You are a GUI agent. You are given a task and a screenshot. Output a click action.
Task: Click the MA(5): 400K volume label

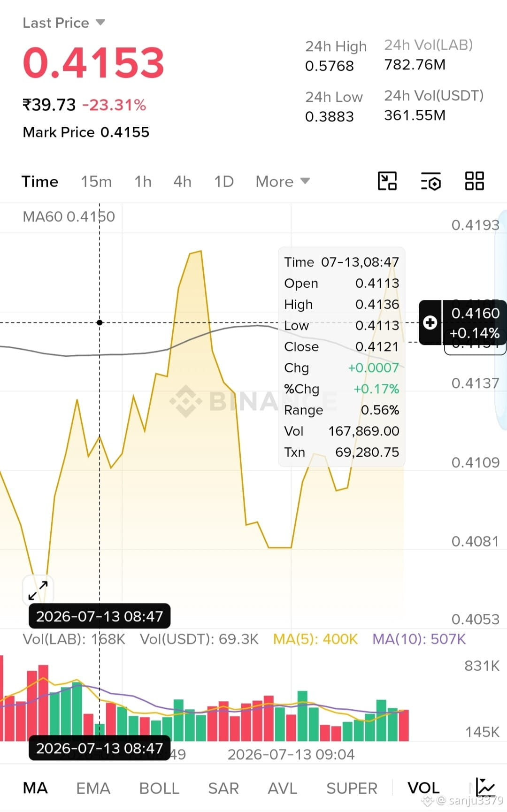point(315,639)
